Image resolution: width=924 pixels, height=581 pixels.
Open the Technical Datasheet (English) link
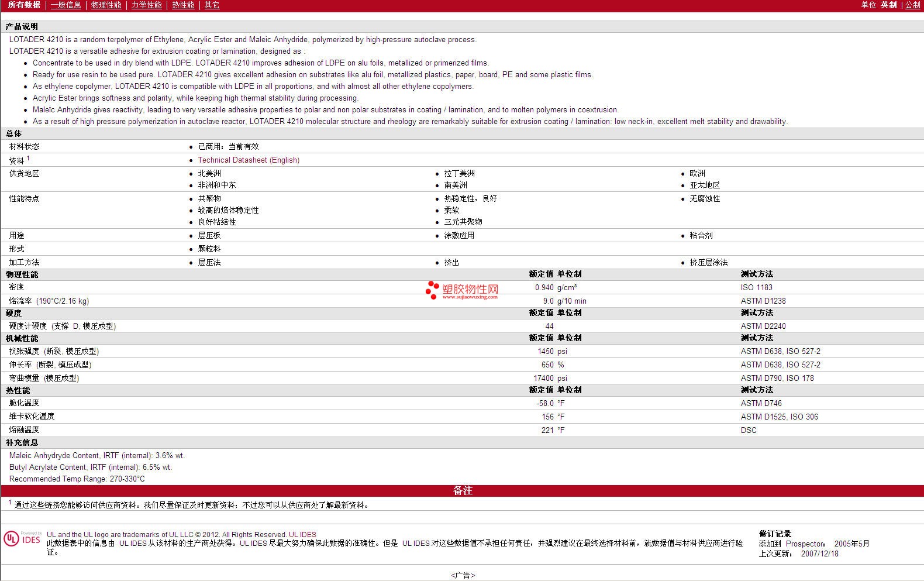click(249, 160)
